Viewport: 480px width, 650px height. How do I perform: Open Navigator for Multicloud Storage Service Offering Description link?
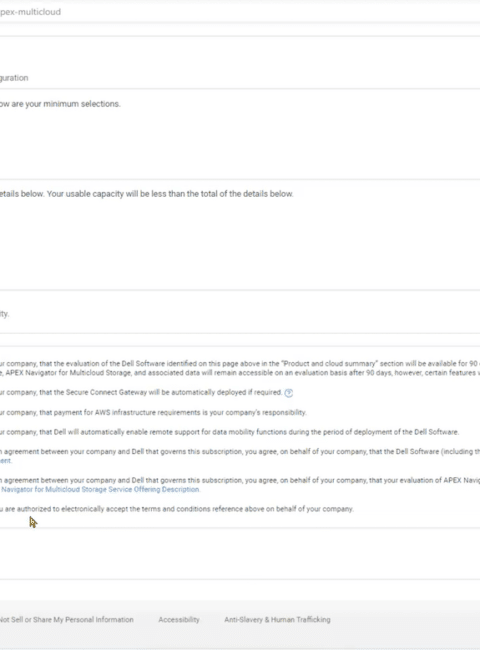pos(100,490)
